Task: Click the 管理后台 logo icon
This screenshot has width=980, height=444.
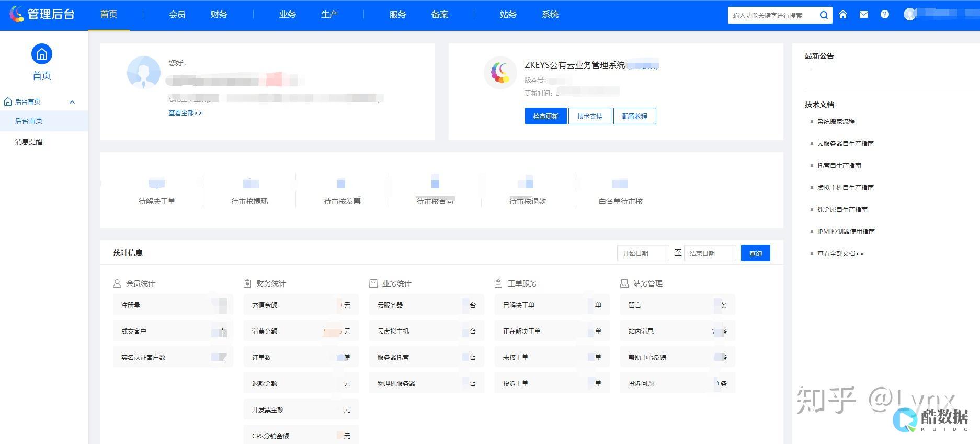Action: [17, 14]
